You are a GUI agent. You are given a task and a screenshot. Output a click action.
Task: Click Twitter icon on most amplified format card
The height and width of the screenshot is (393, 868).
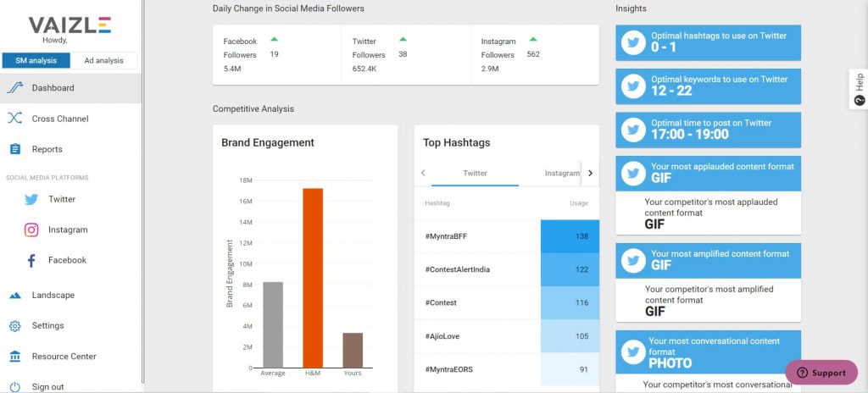(633, 261)
